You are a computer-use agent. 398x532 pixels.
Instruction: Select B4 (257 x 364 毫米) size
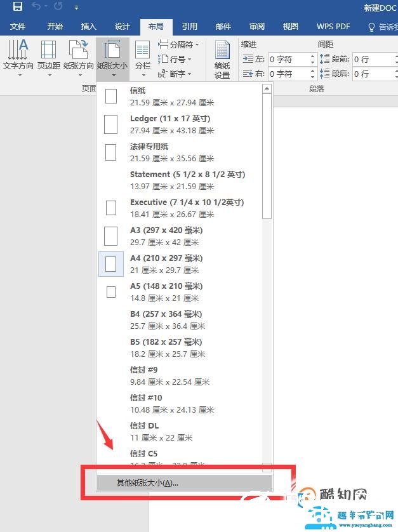click(179, 319)
